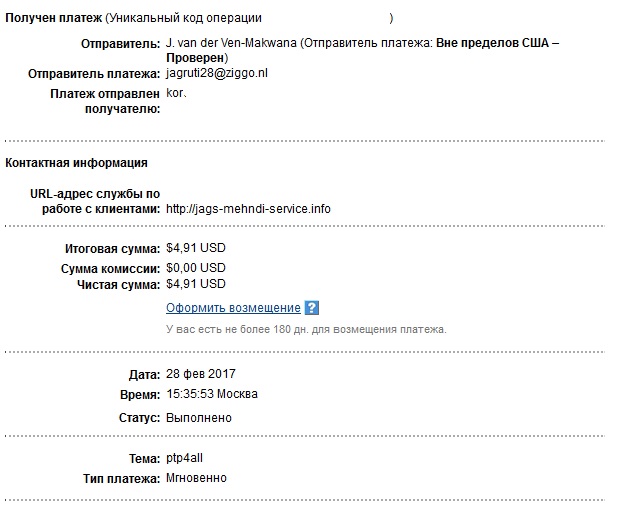Click the date 28 фев 2017
The height and width of the screenshot is (516, 617).
pos(201,374)
